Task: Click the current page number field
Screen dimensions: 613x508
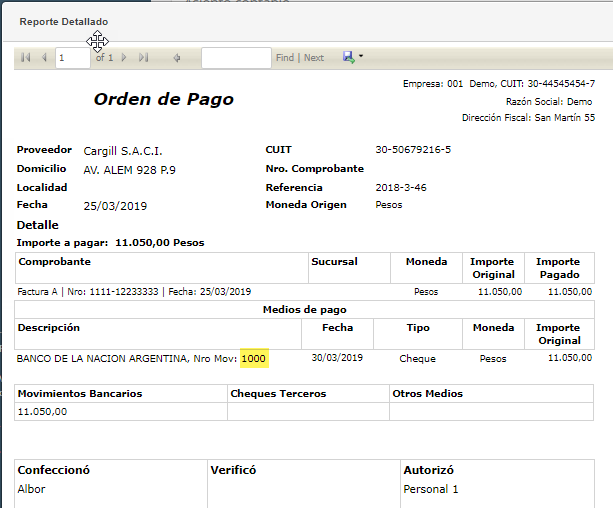Action: (x=73, y=58)
